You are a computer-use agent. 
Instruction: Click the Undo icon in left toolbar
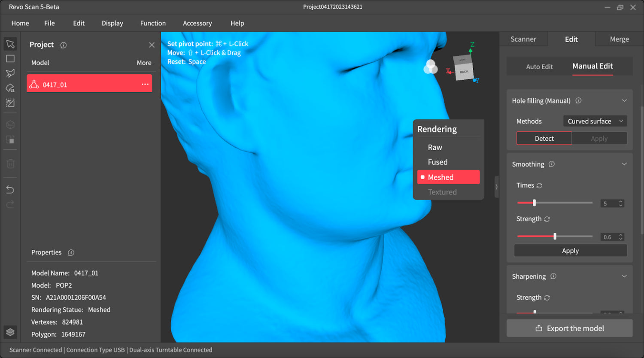click(10, 189)
